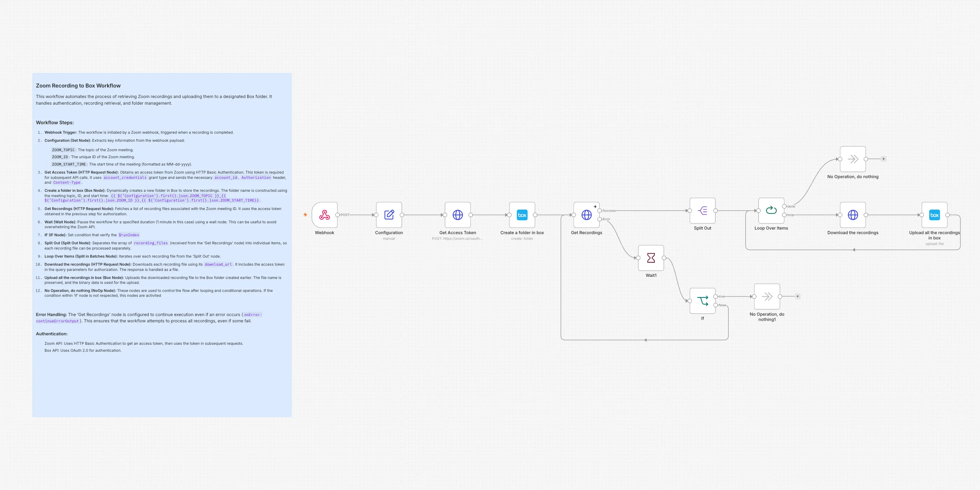Image resolution: width=980 pixels, height=490 pixels.
Task: Click the Error Handling label in note
Action: pos(51,315)
